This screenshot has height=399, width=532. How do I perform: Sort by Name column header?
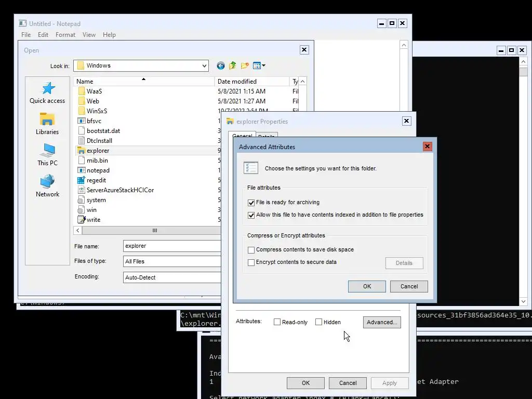click(x=144, y=82)
